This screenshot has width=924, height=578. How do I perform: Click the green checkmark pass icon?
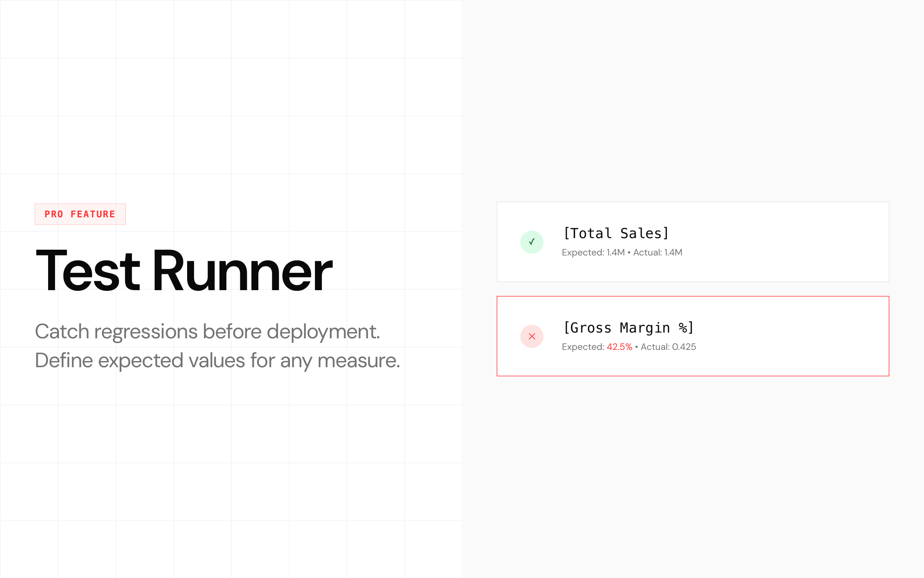[x=532, y=242]
